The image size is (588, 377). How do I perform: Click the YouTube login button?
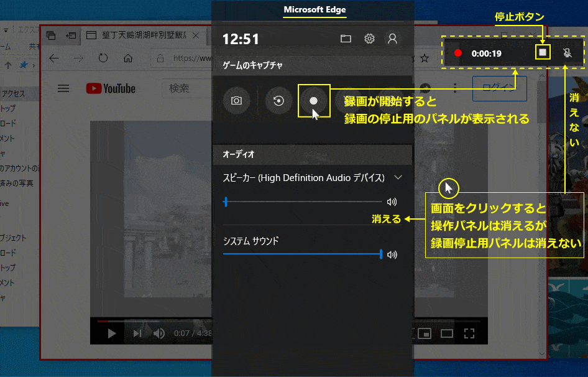(500, 88)
